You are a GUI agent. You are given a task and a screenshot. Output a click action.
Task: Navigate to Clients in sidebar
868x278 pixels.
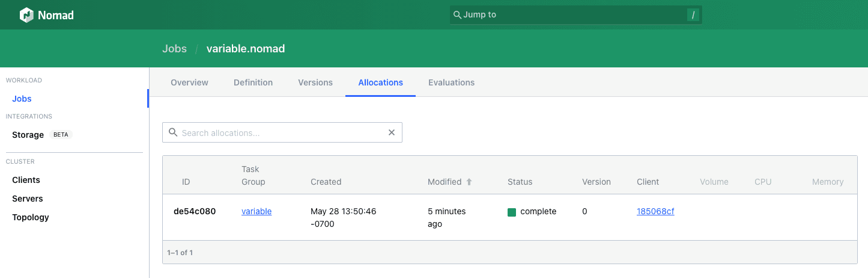(x=26, y=180)
